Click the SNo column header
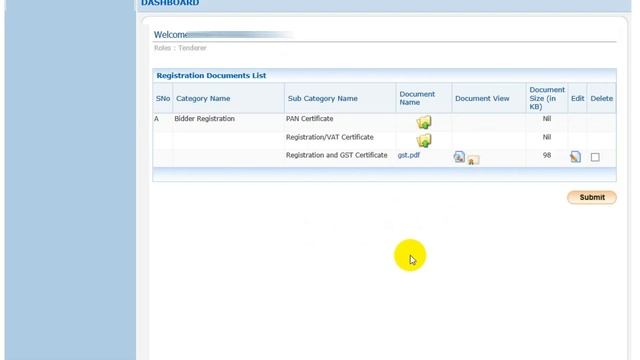The width and height of the screenshot is (640, 360). [x=163, y=98]
